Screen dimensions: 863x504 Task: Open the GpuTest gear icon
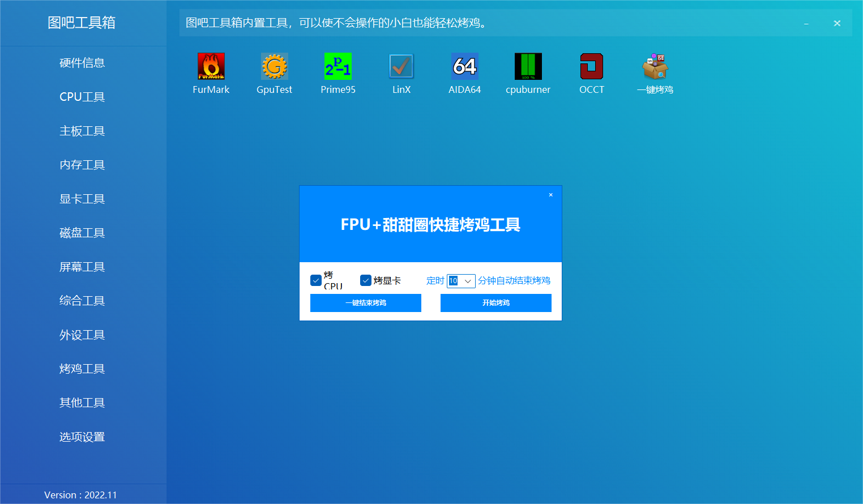(274, 67)
